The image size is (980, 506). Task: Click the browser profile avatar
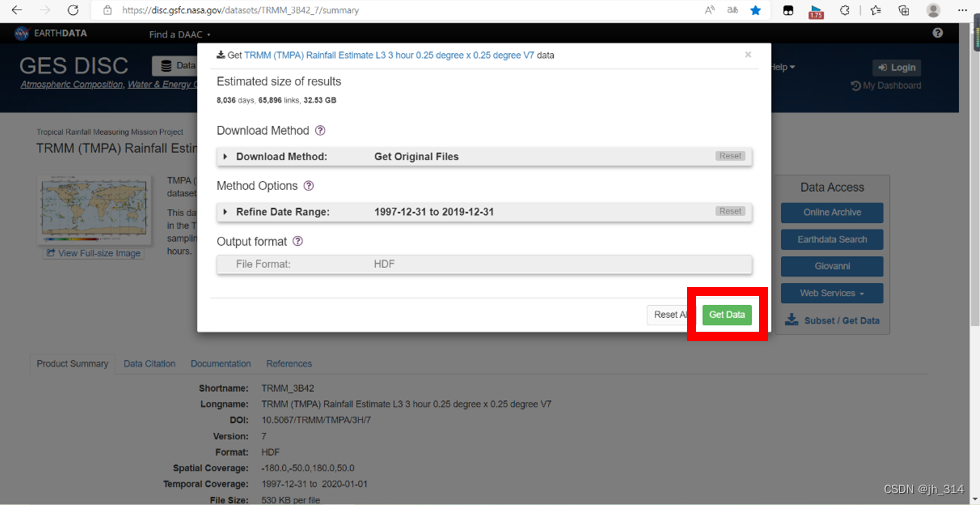click(x=934, y=11)
